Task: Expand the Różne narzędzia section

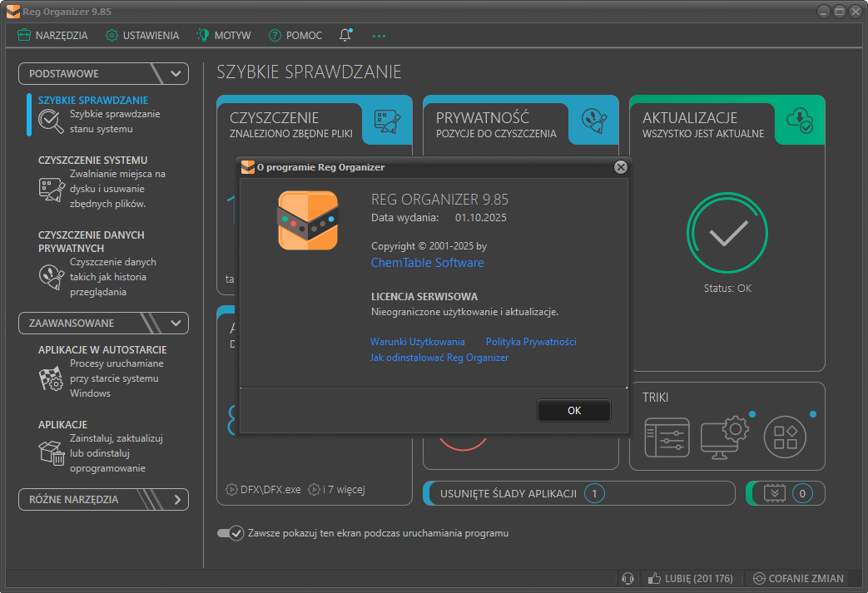Action: tap(103, 500)
